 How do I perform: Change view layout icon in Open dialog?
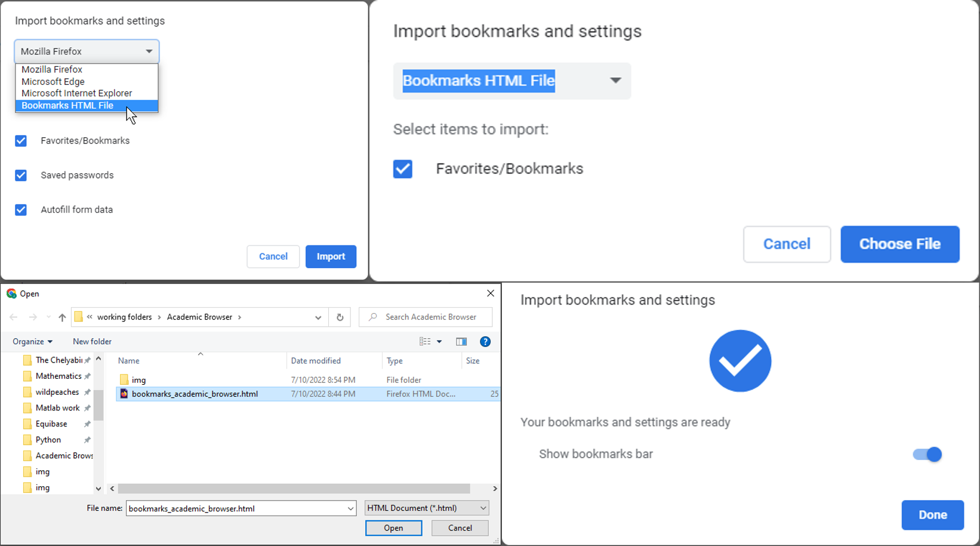click(425, 342)
